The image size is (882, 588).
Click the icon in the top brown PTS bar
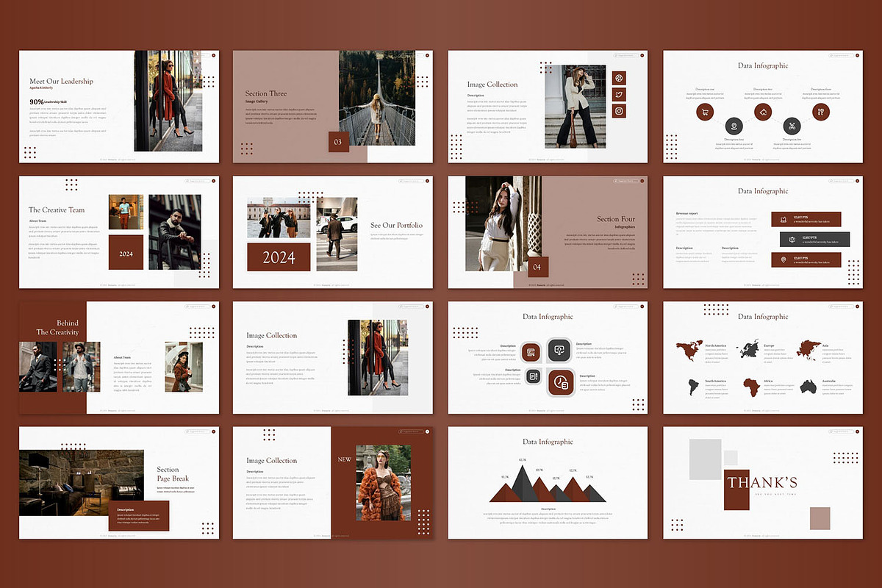[x=784, y=218]
